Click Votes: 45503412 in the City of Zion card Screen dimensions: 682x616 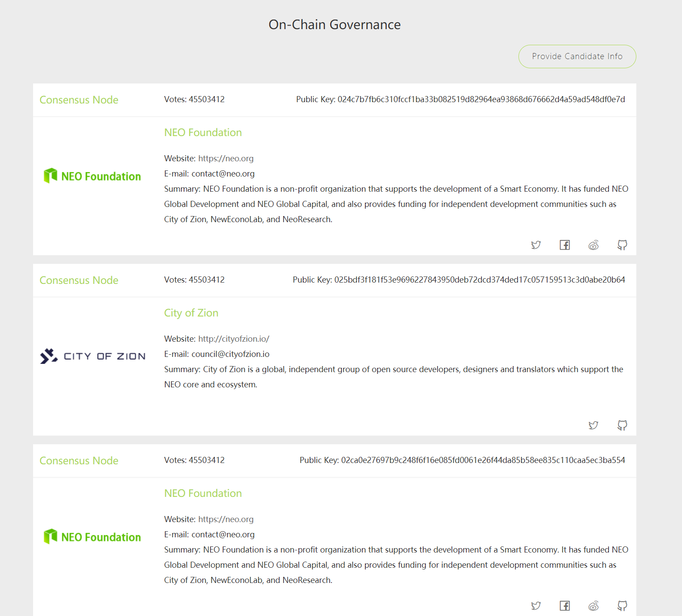(194, 280)
